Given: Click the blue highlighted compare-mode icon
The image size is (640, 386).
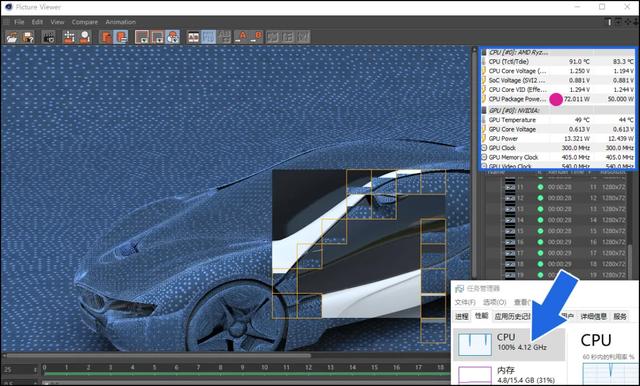Looking at the screenshot, I should [209, 37].
